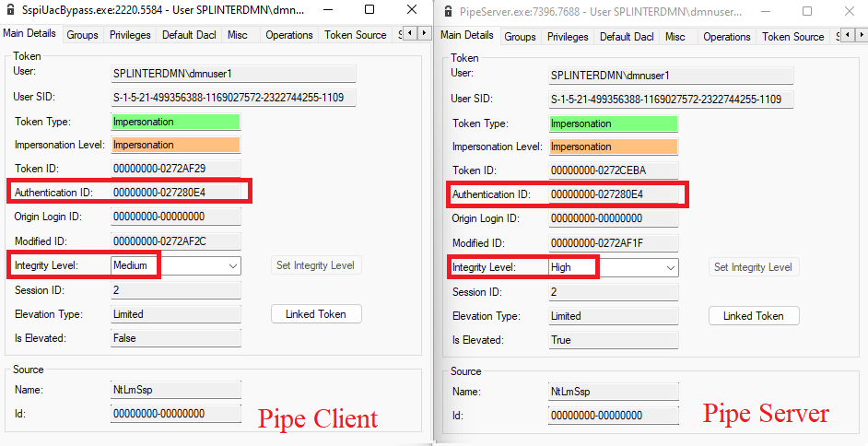Switch to Privileges tab in SspiUacBypass window
The height and width of the screenshot is (446, 868).
pyautogui.click(x=130, y=35)
